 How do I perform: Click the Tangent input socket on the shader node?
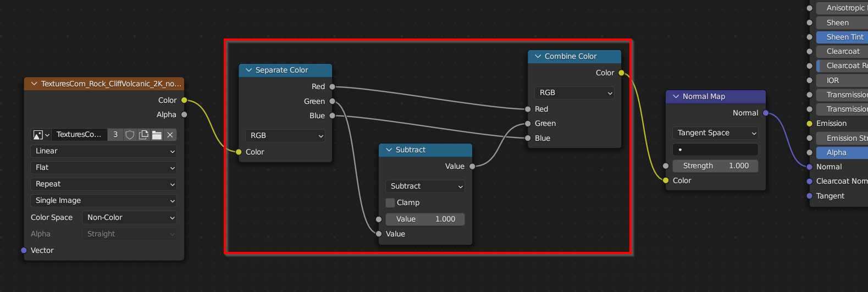pyautogui.click(x=809, y=196)
